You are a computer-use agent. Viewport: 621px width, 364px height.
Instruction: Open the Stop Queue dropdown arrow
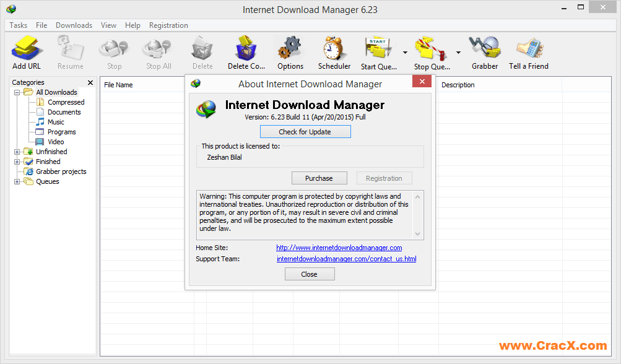[x=458, y=52]
